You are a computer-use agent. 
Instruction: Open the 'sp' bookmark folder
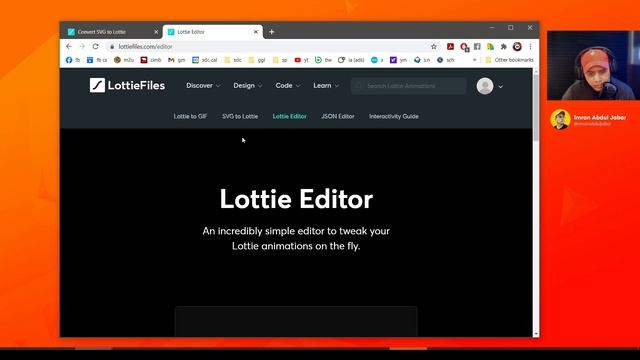(280, 60)
